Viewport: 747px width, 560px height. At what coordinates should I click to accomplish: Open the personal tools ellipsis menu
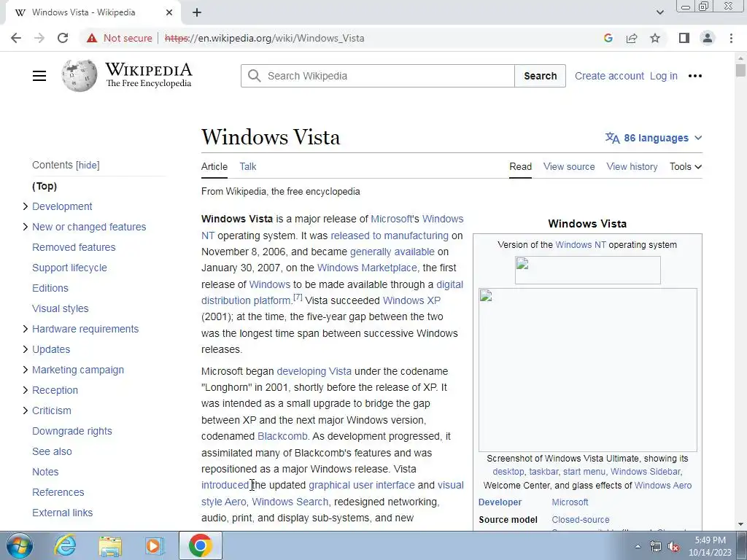click(695, 76)
